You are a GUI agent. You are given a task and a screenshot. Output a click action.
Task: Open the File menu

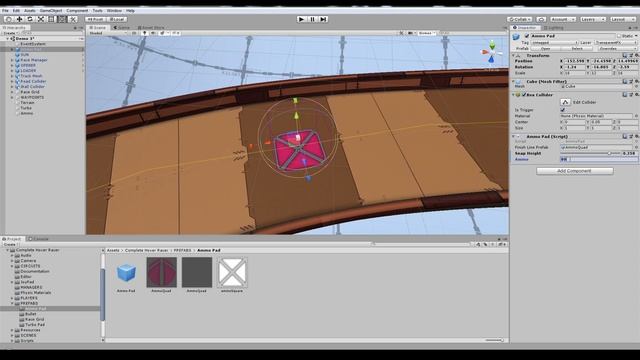click(x=5, y=11)
